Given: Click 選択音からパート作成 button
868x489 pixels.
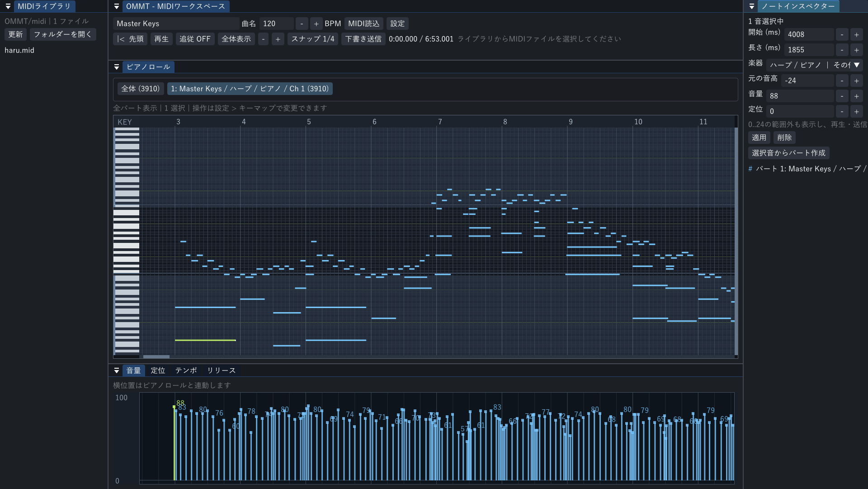Looking at the screenshot, I should (x=789, y=153).
